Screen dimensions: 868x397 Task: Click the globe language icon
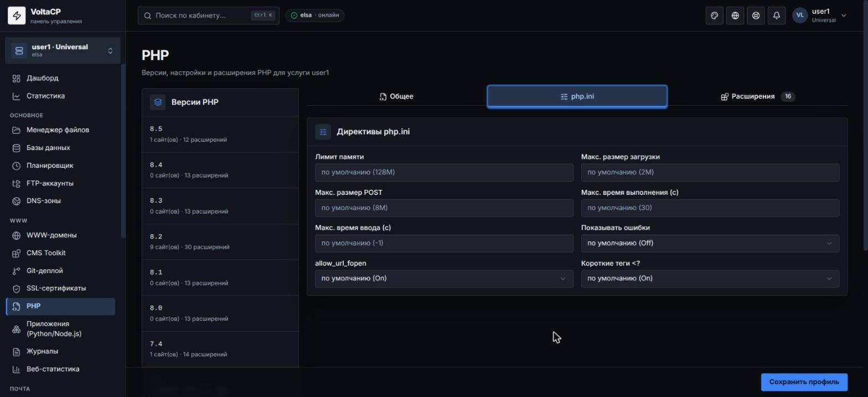click(735, 16)
